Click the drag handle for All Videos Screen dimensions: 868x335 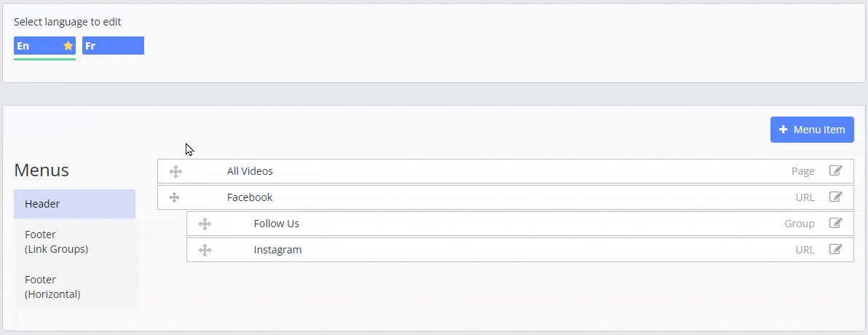[x=175, y=172]
